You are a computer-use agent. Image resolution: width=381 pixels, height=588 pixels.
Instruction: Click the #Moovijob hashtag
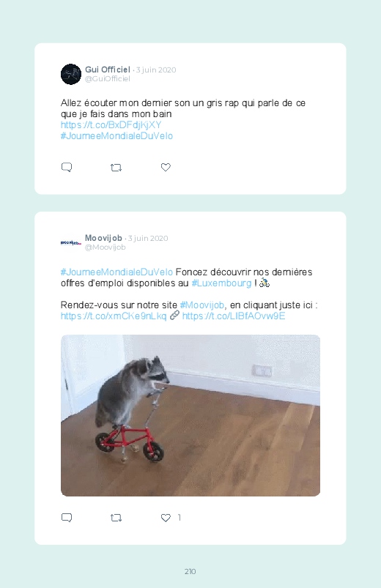(202, 305)
